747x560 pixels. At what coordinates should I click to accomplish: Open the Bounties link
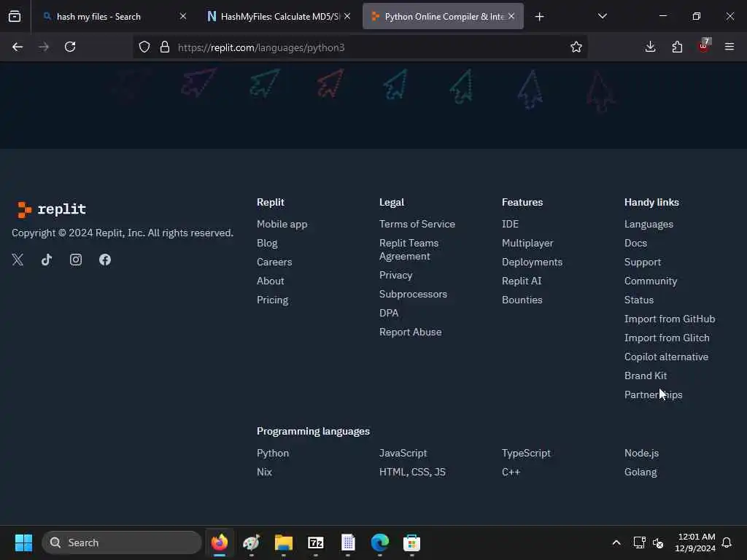pyautogui.click(x=522, y=300)
